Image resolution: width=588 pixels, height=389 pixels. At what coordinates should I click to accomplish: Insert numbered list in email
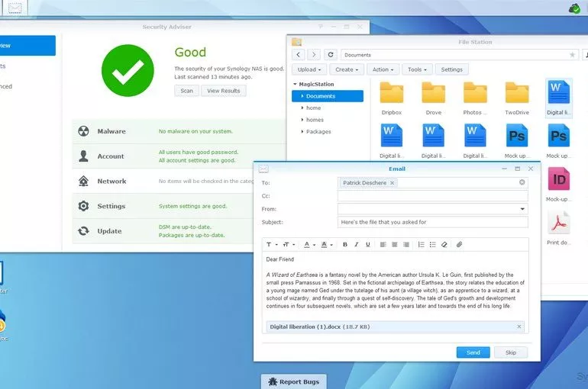pyautogui.click(x=421, y=245)
